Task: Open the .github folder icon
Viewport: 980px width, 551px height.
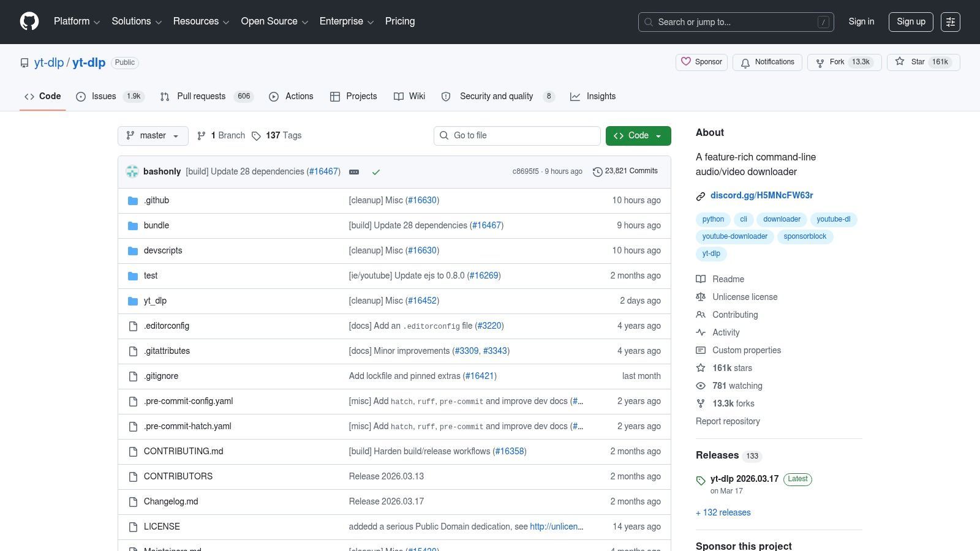Action: pyautogui.click(x=133, y=201)
